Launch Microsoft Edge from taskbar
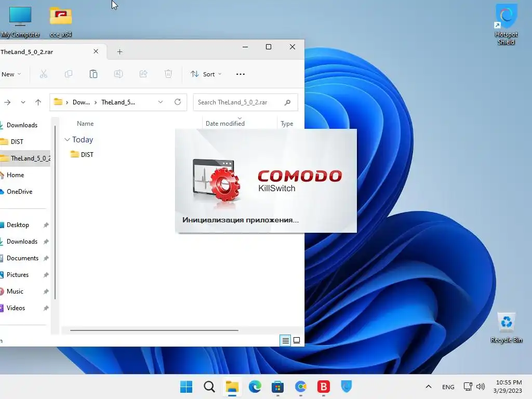Image resolution: width=532 pixels, height=399 pixels. click(x=255, y=387)
